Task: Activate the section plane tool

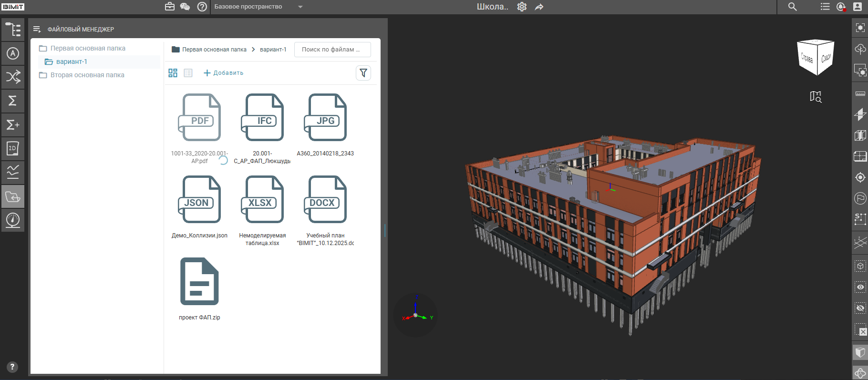Action: click(860, 114)
